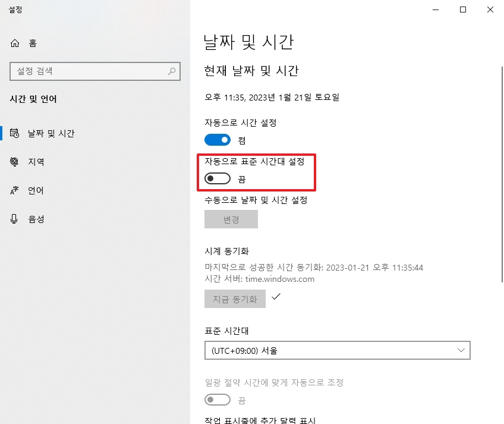
Task: Click the 수동으로 날짜 및 시간 설정 label
Action: tap(256, 200)
